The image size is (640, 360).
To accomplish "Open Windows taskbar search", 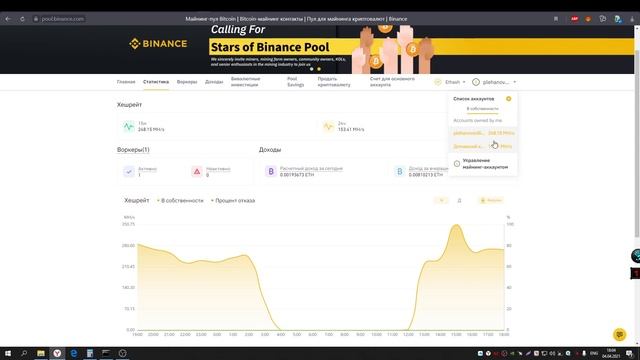I will tap(24, 353).
